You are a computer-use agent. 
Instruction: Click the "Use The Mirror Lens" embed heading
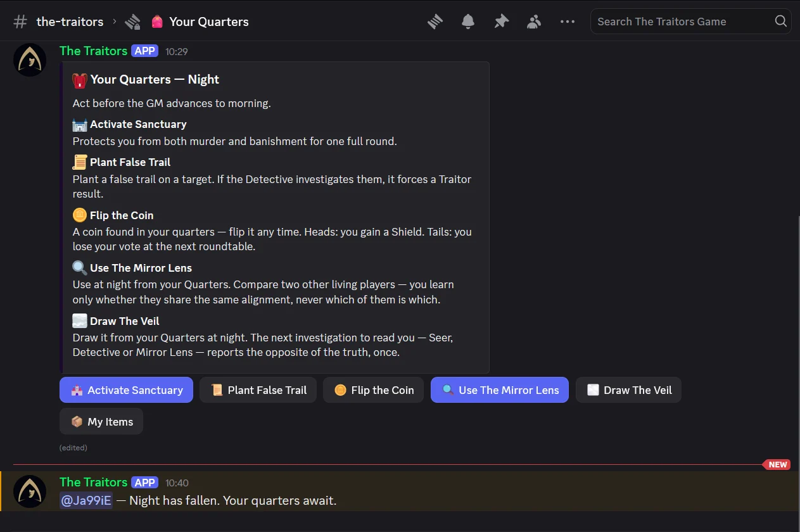(141, 268)
